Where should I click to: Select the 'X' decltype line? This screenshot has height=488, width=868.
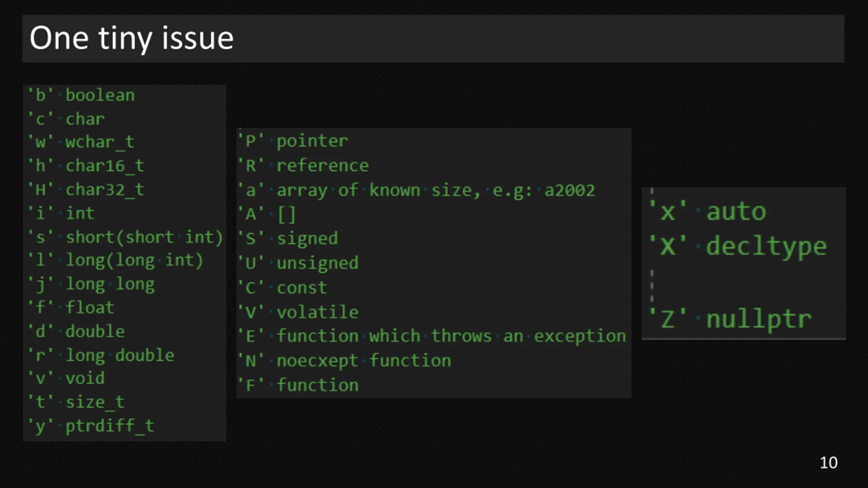[x=738, y=246]
